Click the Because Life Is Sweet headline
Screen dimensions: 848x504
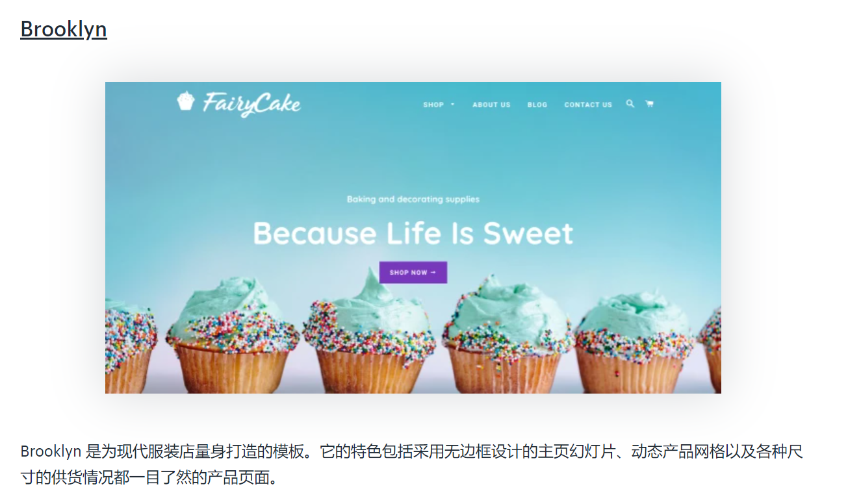coord(413,233)
